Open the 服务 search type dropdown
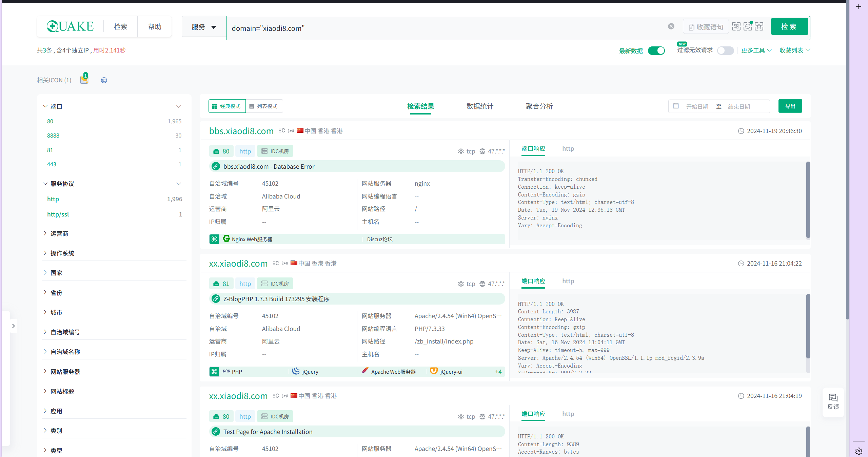868x457 pixels. 204,27
